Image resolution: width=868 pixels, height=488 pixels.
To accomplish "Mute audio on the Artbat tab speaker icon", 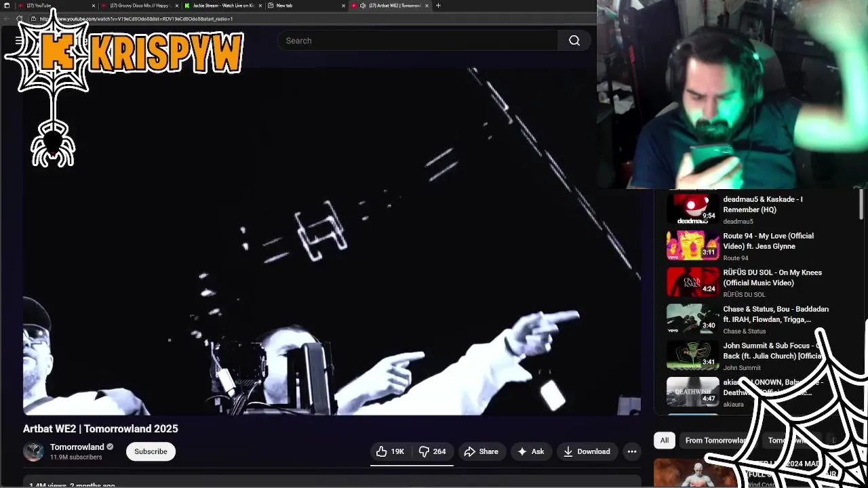I will click(x=363, y=5).
